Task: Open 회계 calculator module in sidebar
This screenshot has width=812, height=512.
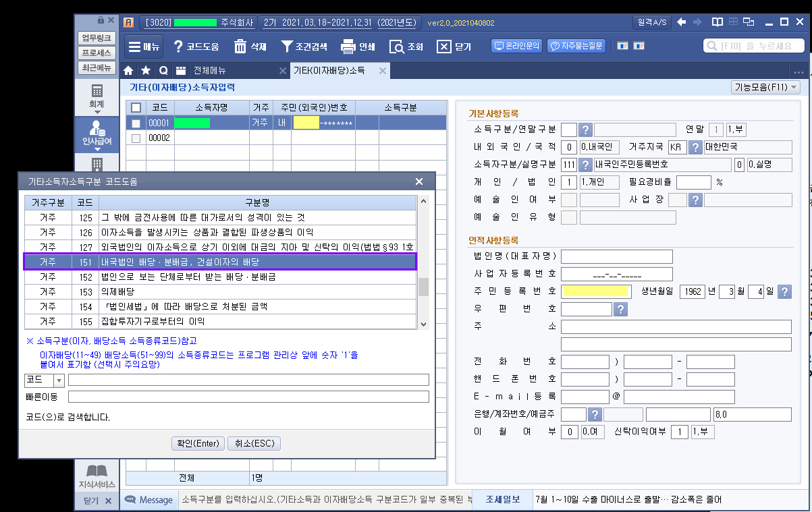Action: pyautogui.click(x=97, y=96)
